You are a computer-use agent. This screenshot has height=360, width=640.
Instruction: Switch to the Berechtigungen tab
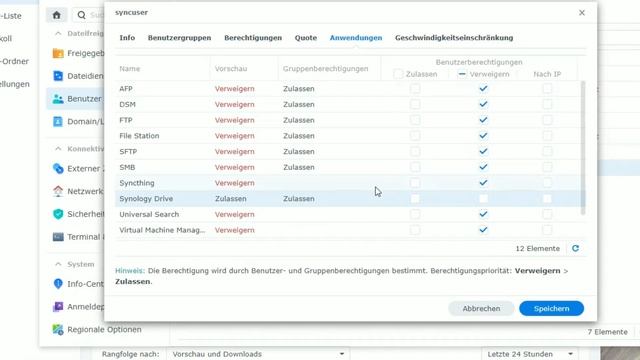pyautogui.click(x=253, y=38)
